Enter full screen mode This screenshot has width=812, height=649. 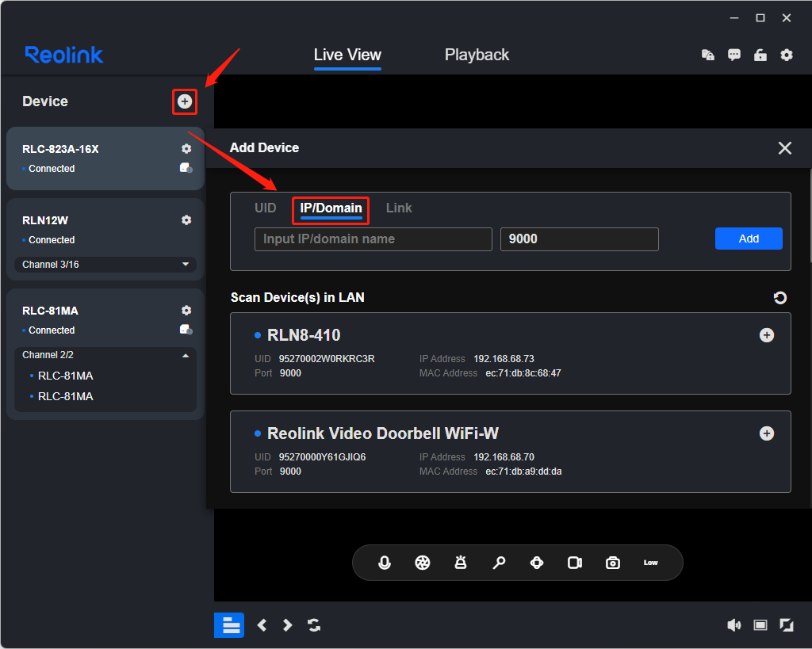click(787, 625)
